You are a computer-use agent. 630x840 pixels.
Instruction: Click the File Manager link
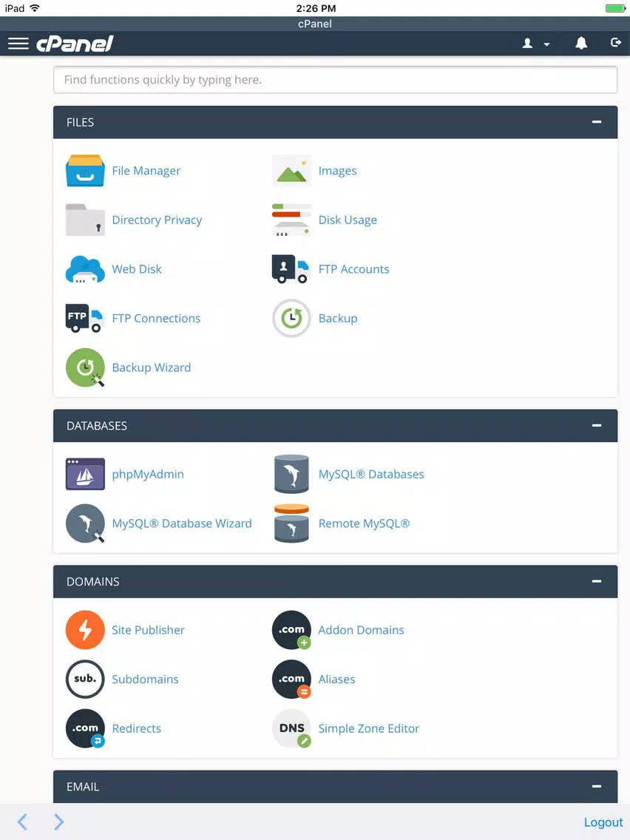coord(146,171)
